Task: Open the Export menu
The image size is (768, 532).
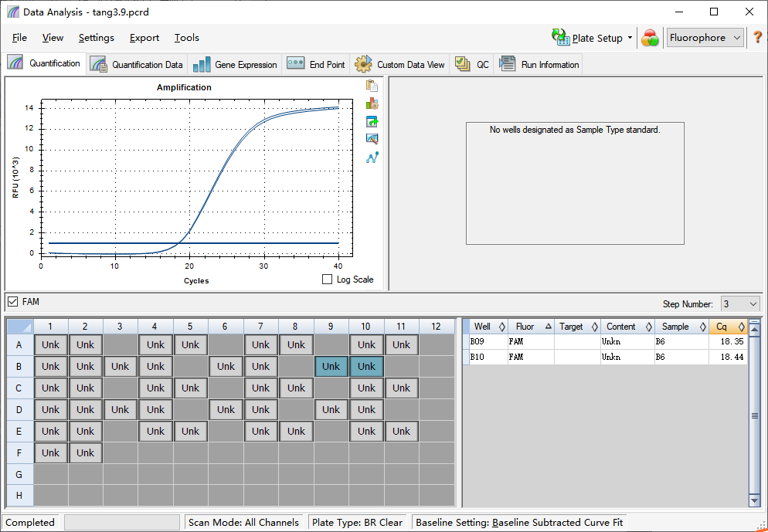Action: (x=144, y=38)
